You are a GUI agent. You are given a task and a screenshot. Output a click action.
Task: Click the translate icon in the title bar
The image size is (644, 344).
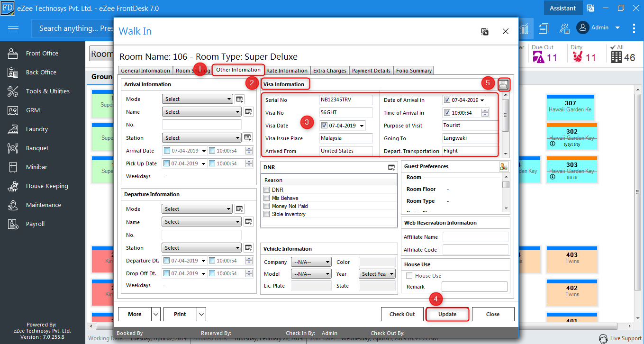590,8
